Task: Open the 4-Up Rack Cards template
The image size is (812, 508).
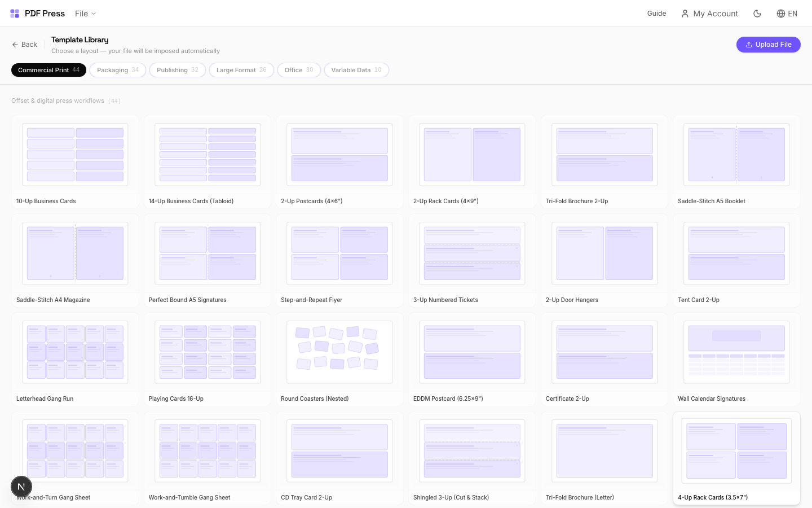Action: click(736, 458)
